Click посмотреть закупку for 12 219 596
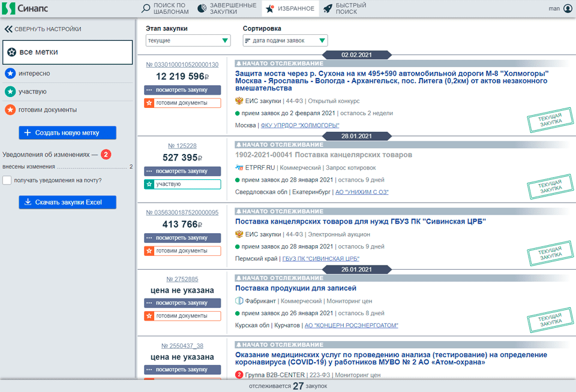Viewport: 576px width, 392px height. 182,90
